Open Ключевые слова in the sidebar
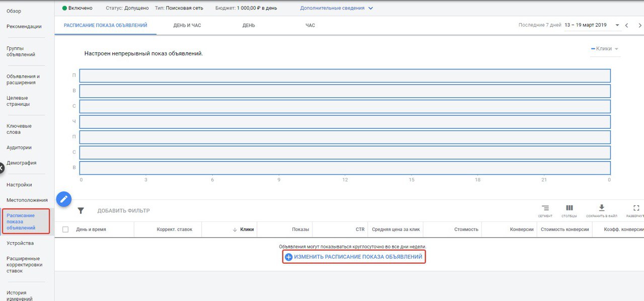The image size is (644, 301). (x=19, y=129)
